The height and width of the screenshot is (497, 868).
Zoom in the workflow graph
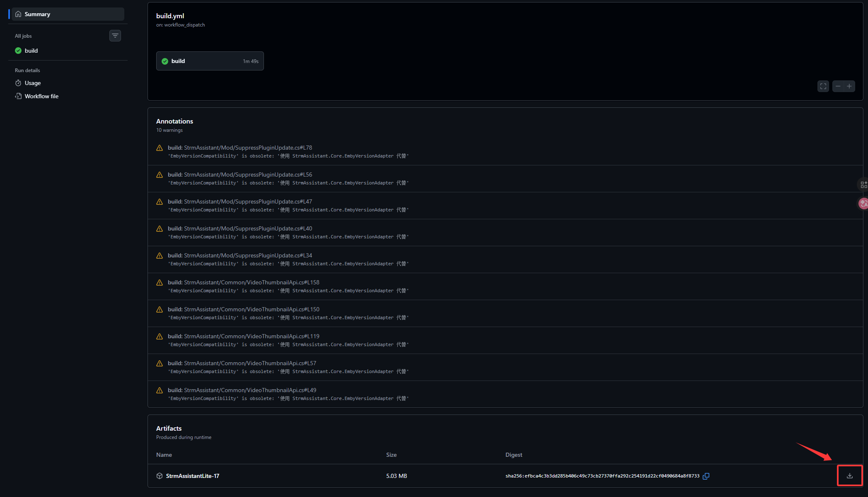pyautogui.click(x=849, y=86)
